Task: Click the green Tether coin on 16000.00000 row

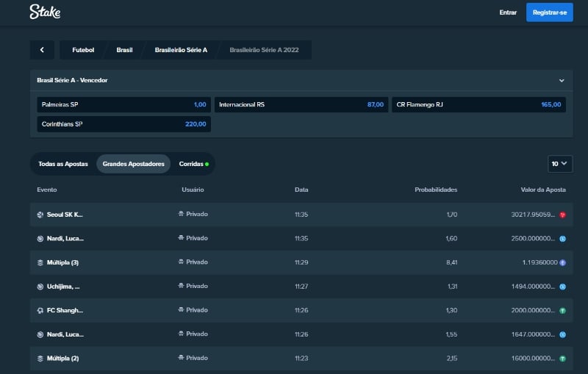Action: point(562,359)
